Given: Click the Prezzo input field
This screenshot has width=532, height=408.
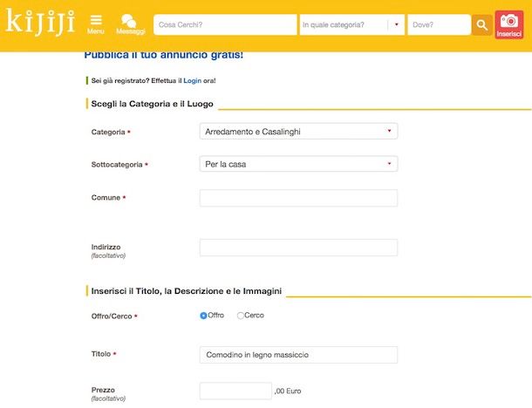Looking at the screenshot, I should tap(235, 391).
